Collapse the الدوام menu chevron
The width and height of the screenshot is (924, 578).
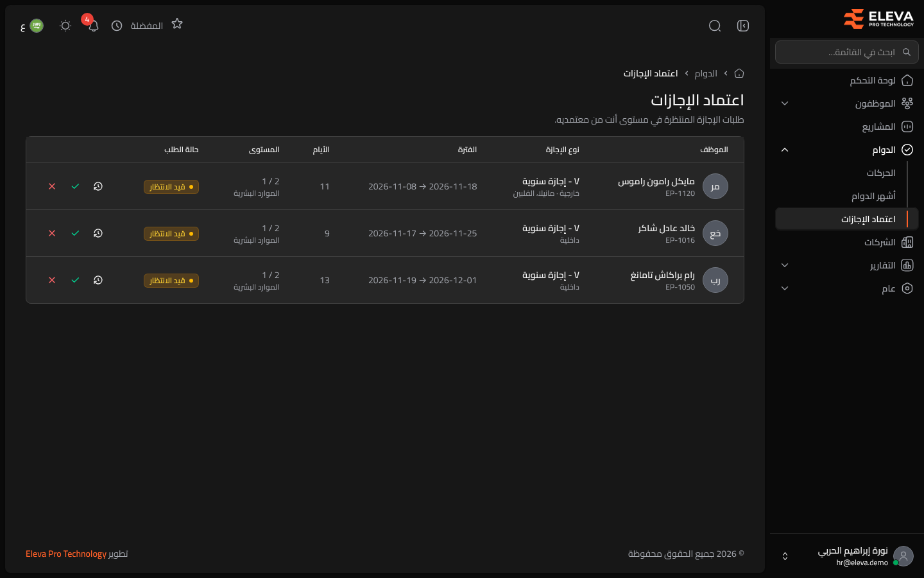tap(785, 150)
